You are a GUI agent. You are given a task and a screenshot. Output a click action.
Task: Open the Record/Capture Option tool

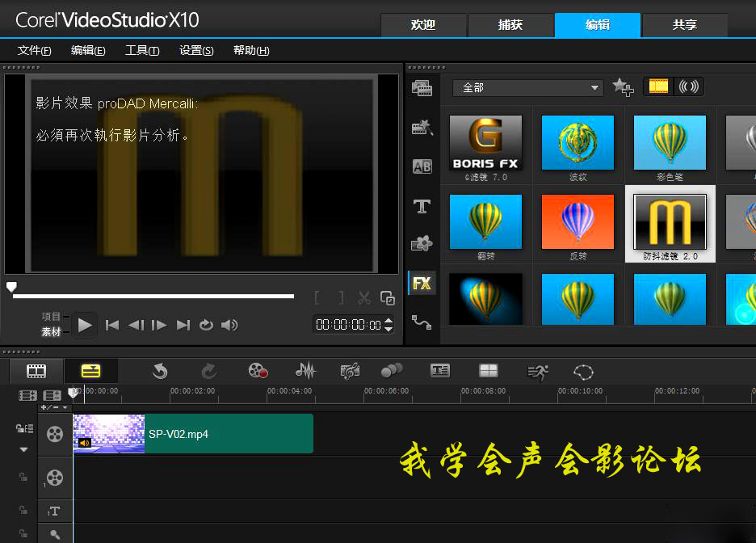(x=258, y=371)
